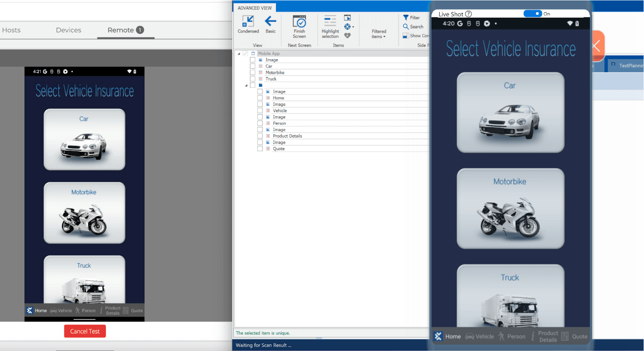This screenshot has width=644, height=351.
Task: Open the dropdown arrow beside the target icon
Action: click(x=353, y=27)
